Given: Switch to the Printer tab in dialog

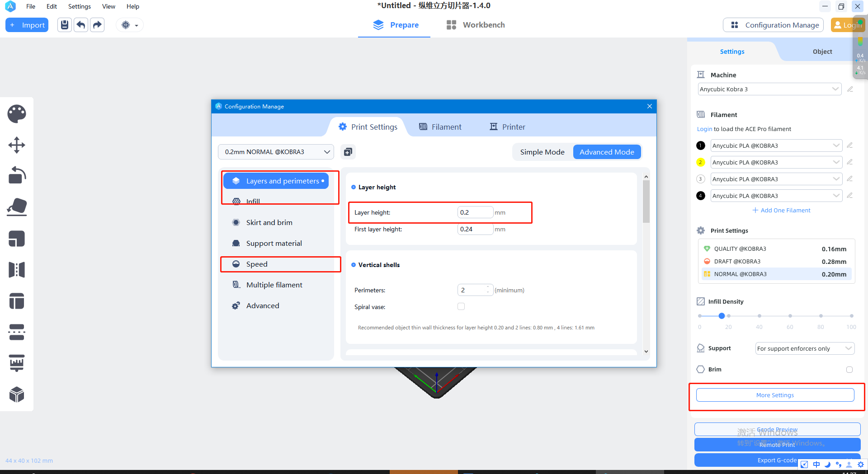Looking at the screenshot, I should (x=507, y=127).
